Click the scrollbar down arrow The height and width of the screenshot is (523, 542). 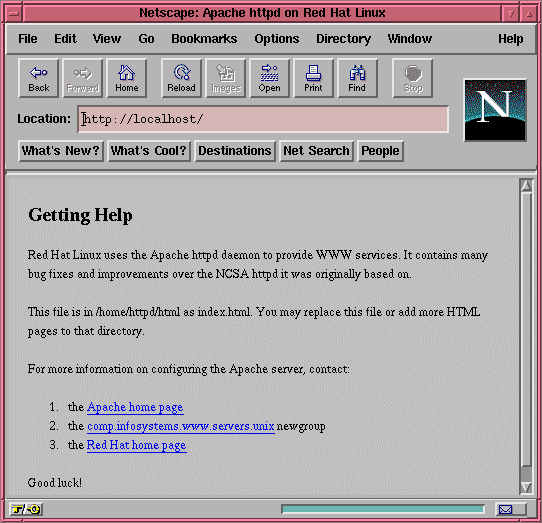coord(526,487)
